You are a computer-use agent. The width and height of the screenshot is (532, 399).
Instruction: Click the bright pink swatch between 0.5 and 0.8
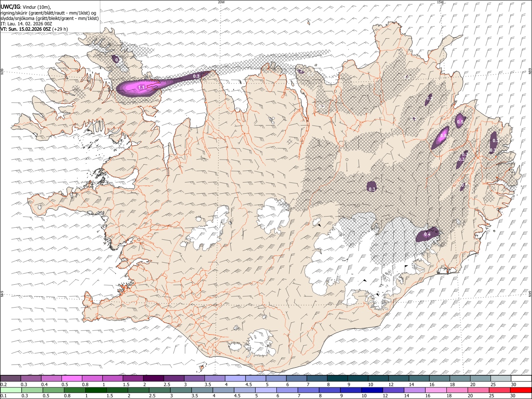click(71, 379)
